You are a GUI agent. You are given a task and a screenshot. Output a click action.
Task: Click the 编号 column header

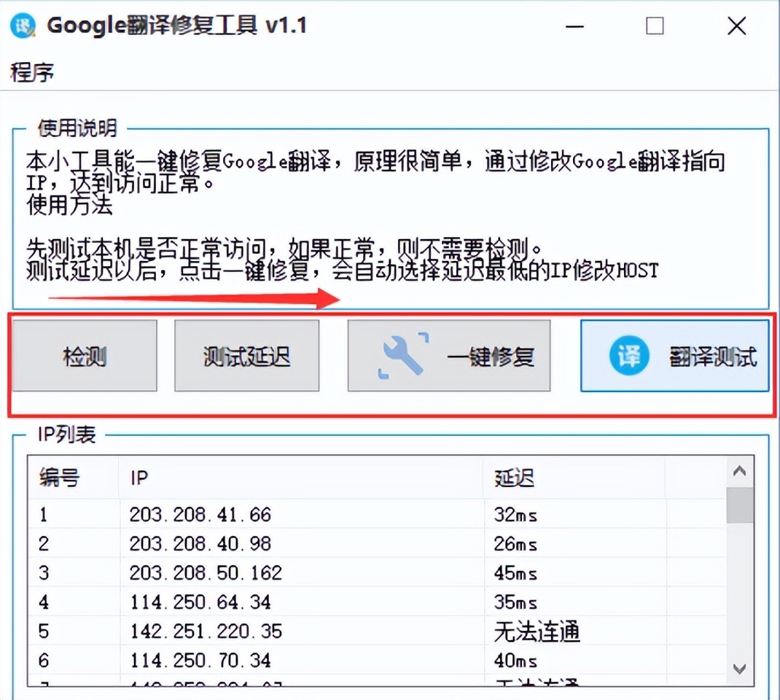(x=74, y=478)
